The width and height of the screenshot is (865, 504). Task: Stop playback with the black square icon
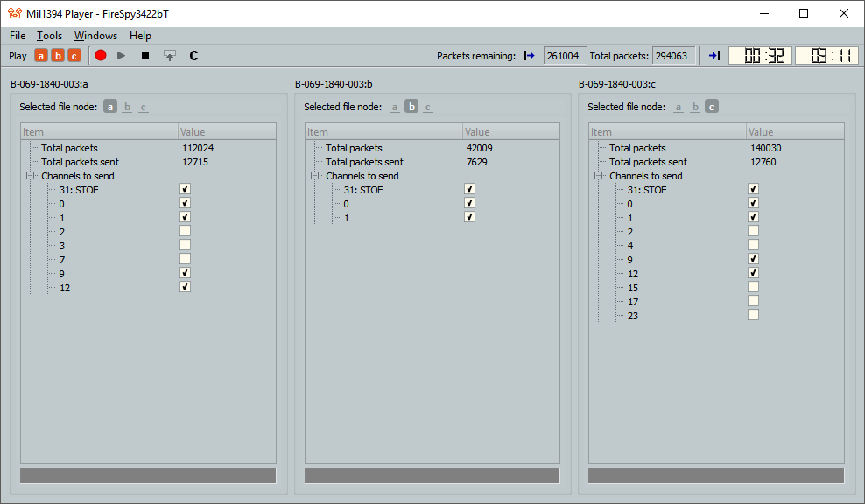click(x=145, y=55)
